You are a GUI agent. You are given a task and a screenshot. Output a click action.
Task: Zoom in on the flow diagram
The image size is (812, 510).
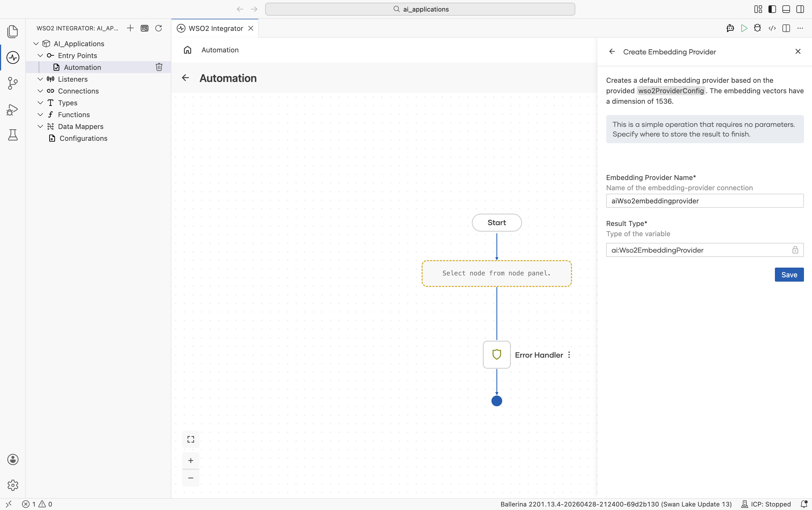click(191, 460)
